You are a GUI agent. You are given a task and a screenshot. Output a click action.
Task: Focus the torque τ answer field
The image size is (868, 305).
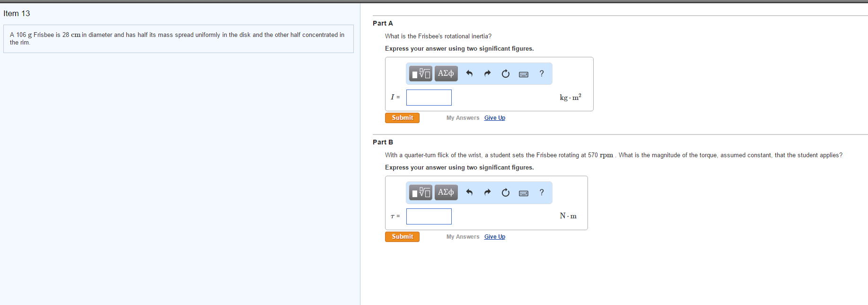click(429, 216)
